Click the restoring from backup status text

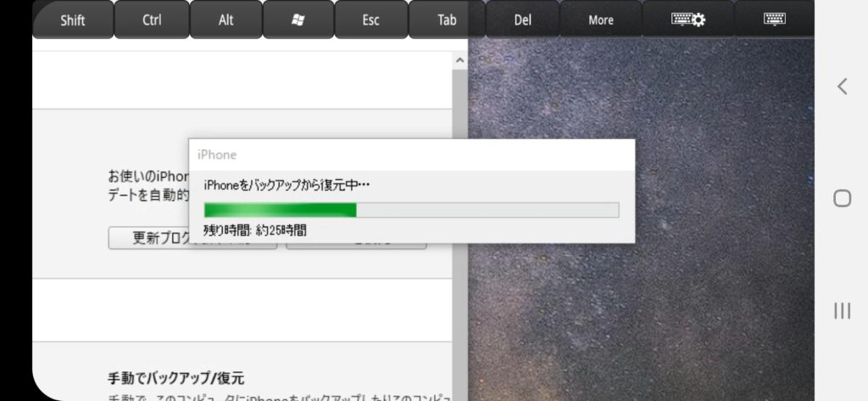(287, 186)
